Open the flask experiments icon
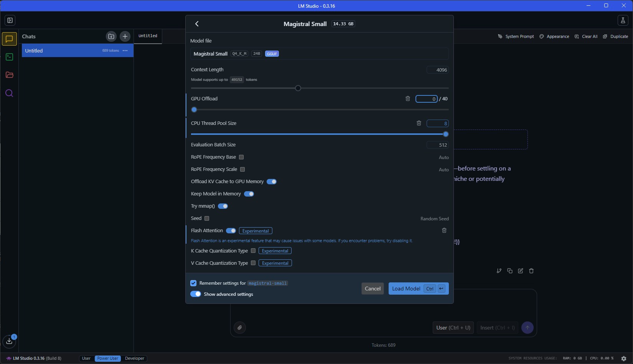The height and width of the screenshot is (364, 633). (x=623, y=20)
